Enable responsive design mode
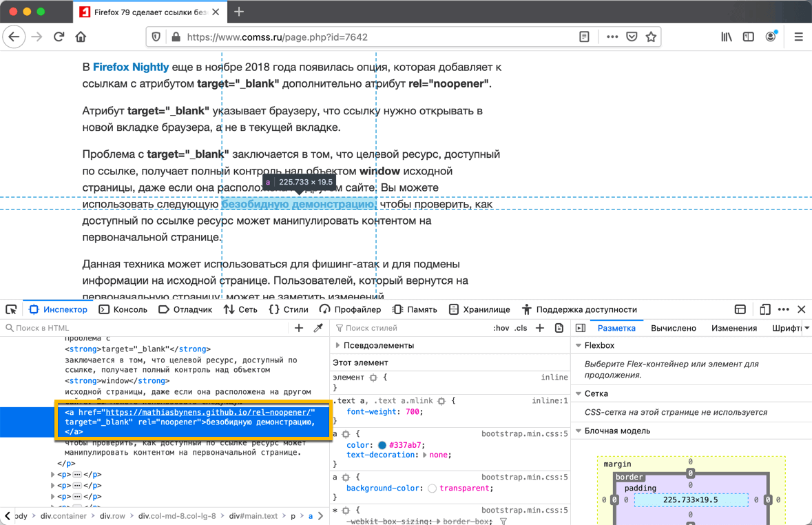Viewport: 812px width, 525px height. tap(765, 309)
